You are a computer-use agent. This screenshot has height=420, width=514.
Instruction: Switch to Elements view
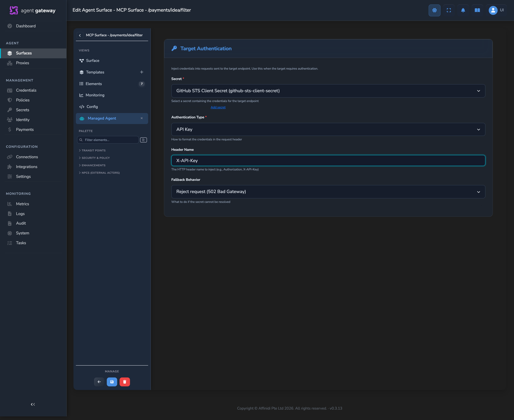pos(112,84)
